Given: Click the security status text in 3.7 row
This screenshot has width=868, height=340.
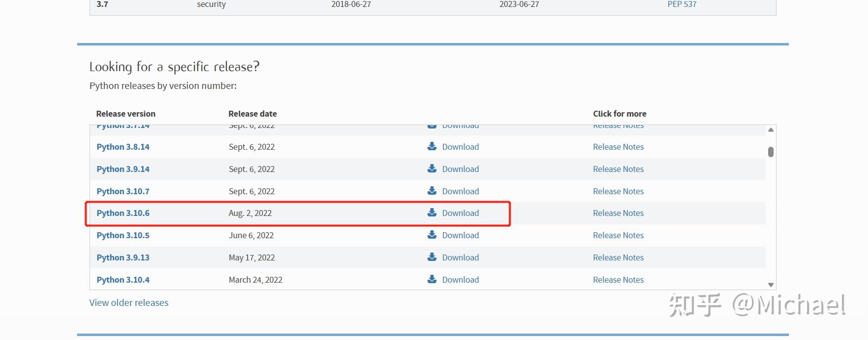Looking at the screenshot, I should coord(212,4).
